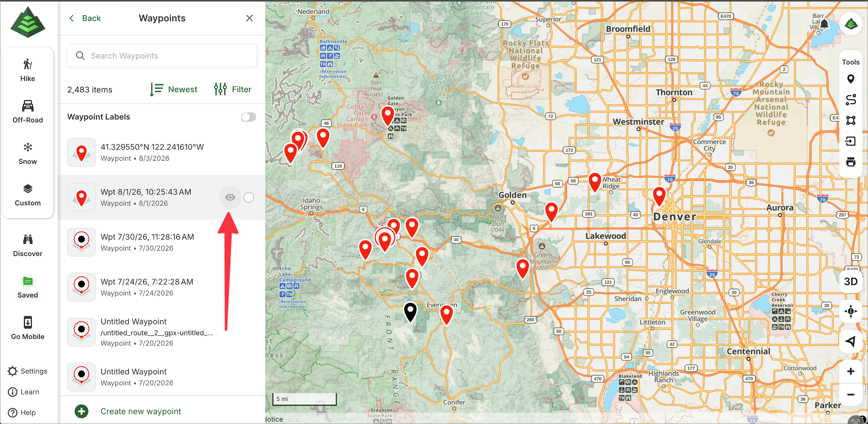Zoom in on the map
868x424 pixels.
[x=851, y=371]
